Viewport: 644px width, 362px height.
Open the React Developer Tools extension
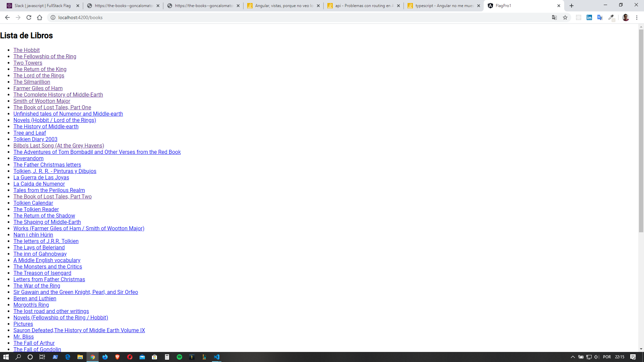click(579, 17)
